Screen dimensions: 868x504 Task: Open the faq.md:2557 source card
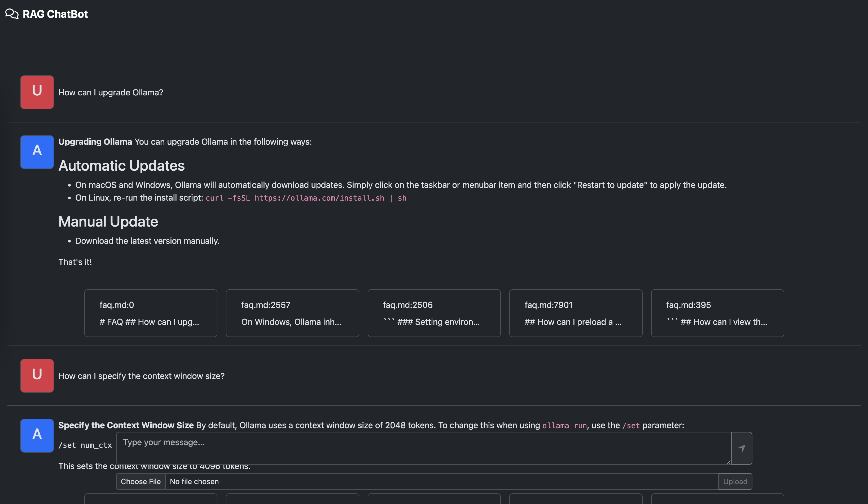292,313
